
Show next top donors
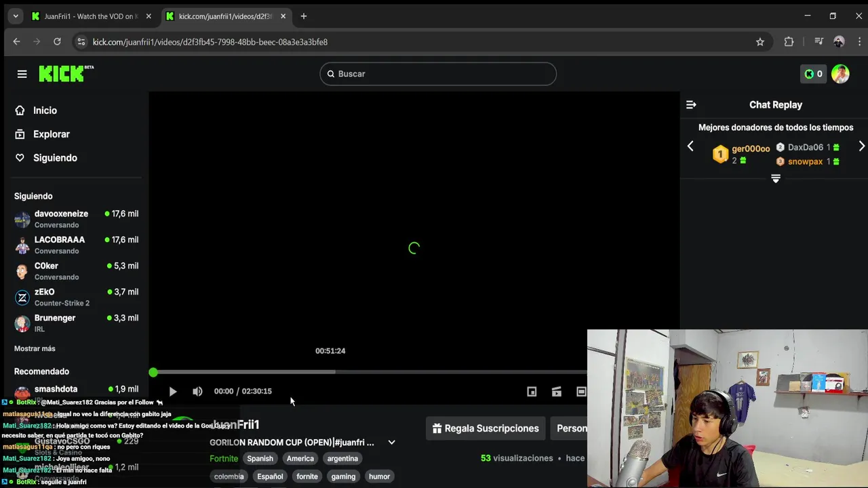[862, 146]
